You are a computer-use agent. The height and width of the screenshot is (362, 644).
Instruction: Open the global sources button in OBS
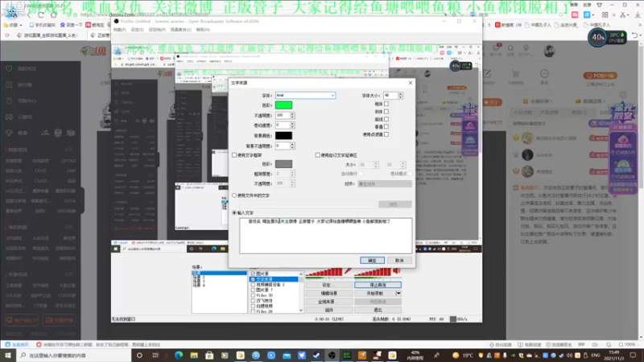click(x=329, y=302)
